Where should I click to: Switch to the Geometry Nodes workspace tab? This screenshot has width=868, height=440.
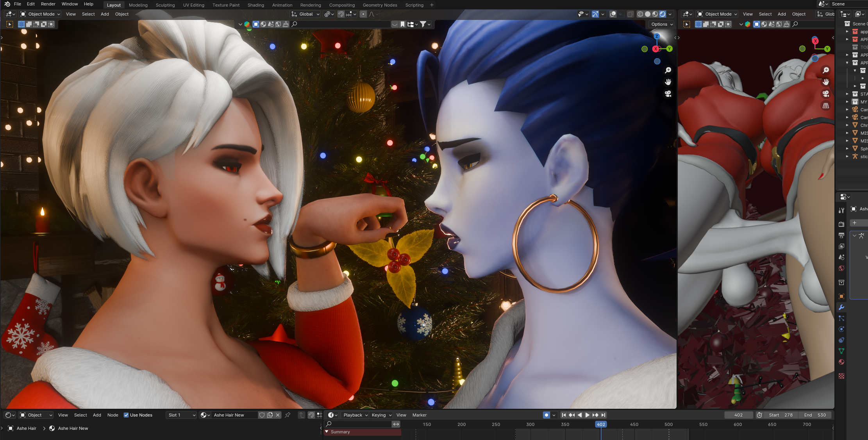380,5
